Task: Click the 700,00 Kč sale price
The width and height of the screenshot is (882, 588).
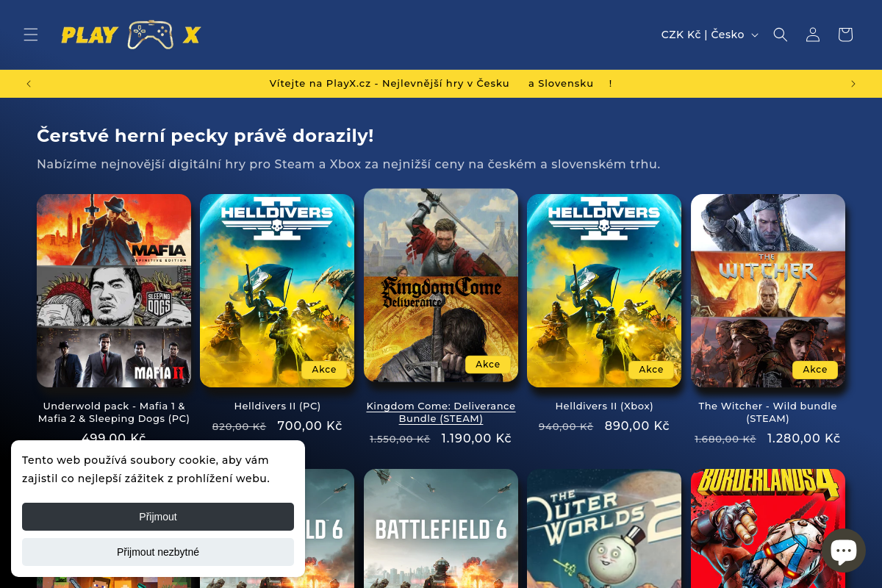Action: [x=310, y=426]
